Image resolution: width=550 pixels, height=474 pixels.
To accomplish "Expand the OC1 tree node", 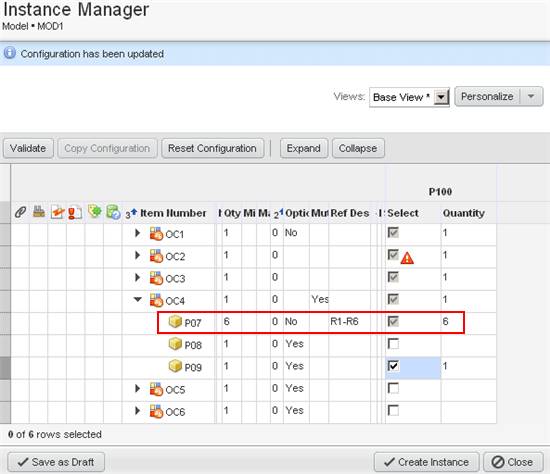I will tap(138, 233).
